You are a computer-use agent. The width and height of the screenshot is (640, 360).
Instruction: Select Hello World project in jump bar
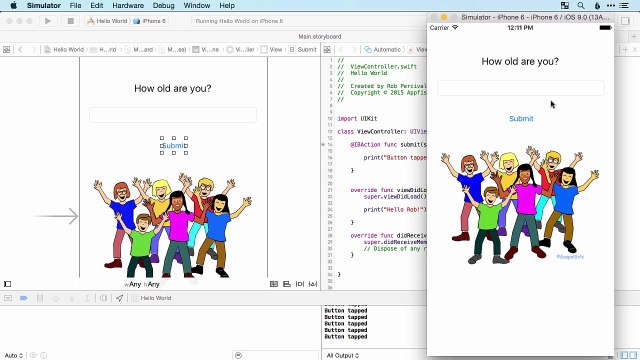[64, 49]
